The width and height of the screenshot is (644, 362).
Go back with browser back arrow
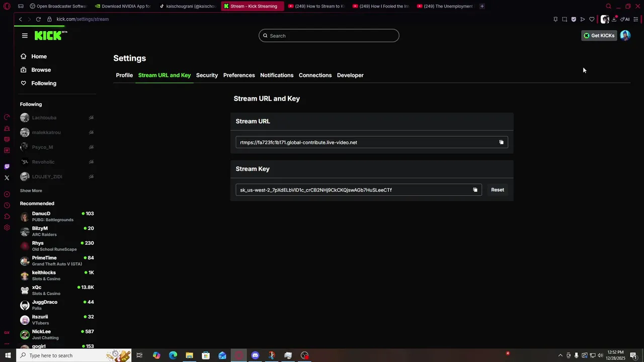click(x=21, y=19)
